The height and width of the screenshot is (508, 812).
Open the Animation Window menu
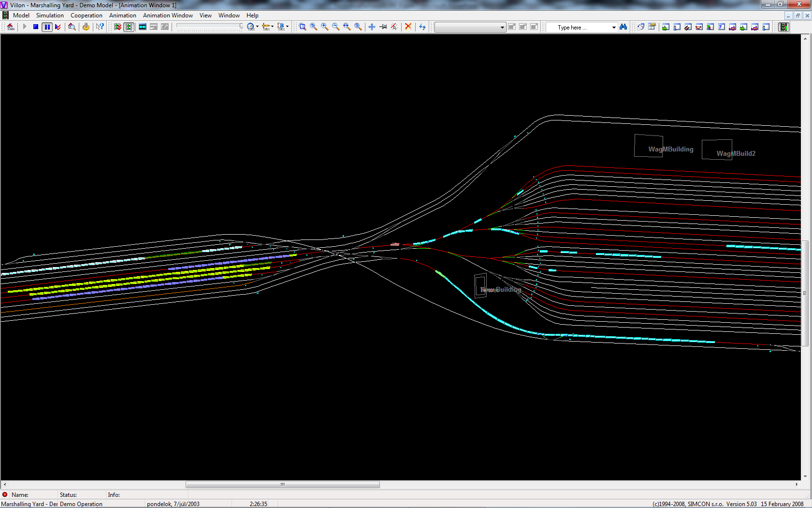[168, 15]
